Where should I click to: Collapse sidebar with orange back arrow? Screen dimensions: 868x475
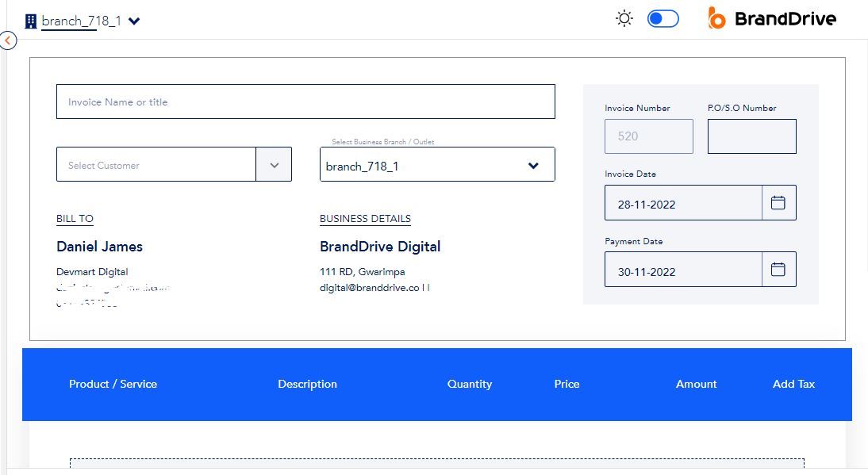pyautogui.click(x=8, y=40)
